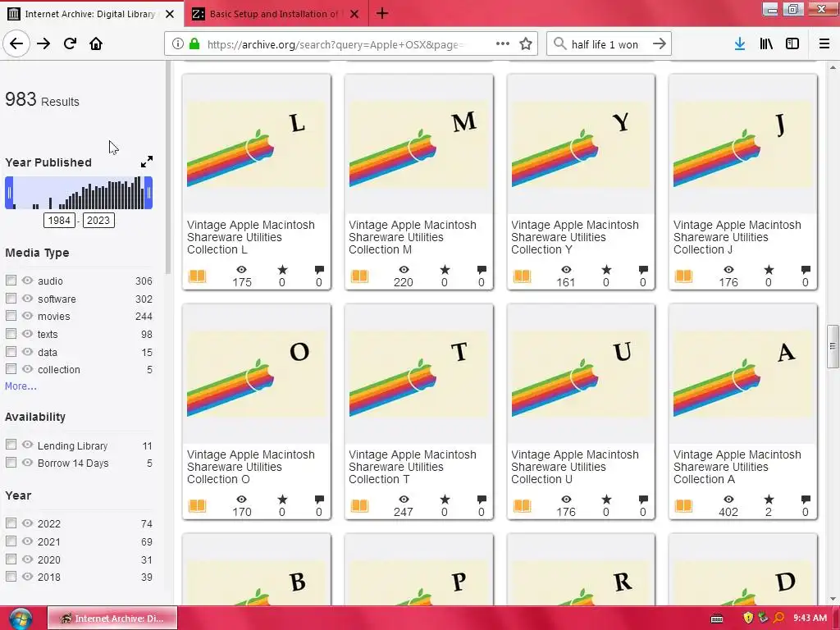Open the Collection T thumbnail image
The image size is (840, 630).
419,374
